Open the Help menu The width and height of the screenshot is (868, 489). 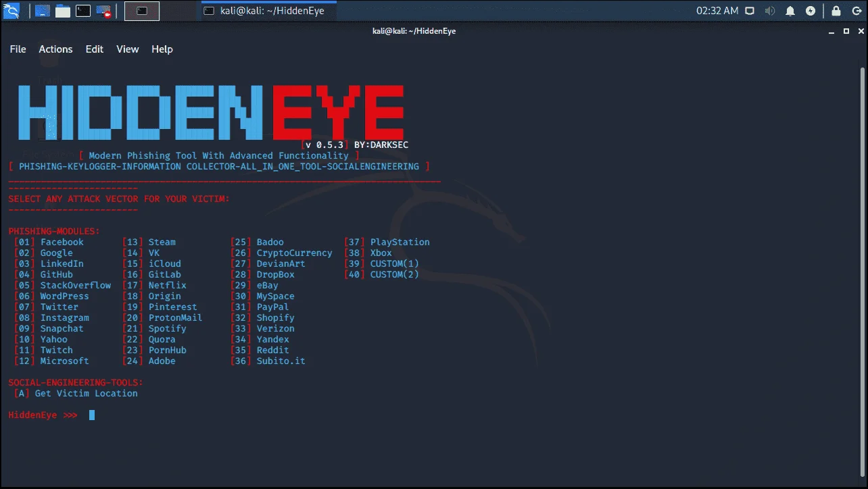[x=162, y=49]
